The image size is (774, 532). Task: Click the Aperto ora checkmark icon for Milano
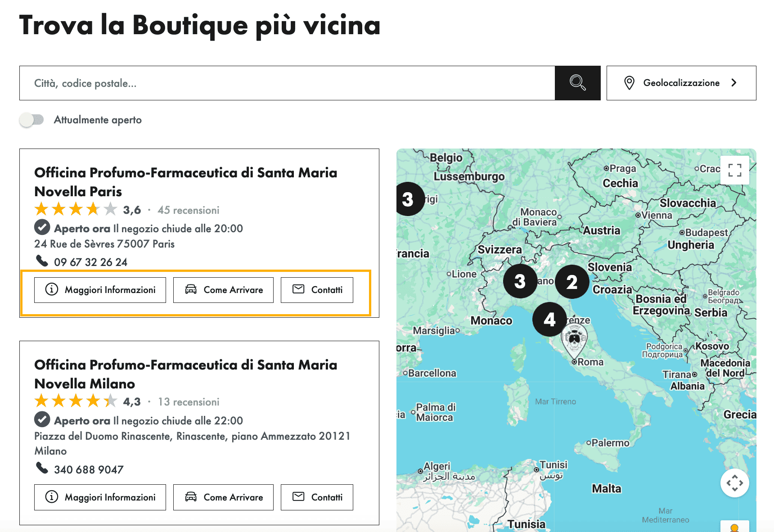(x=42, y=419)
